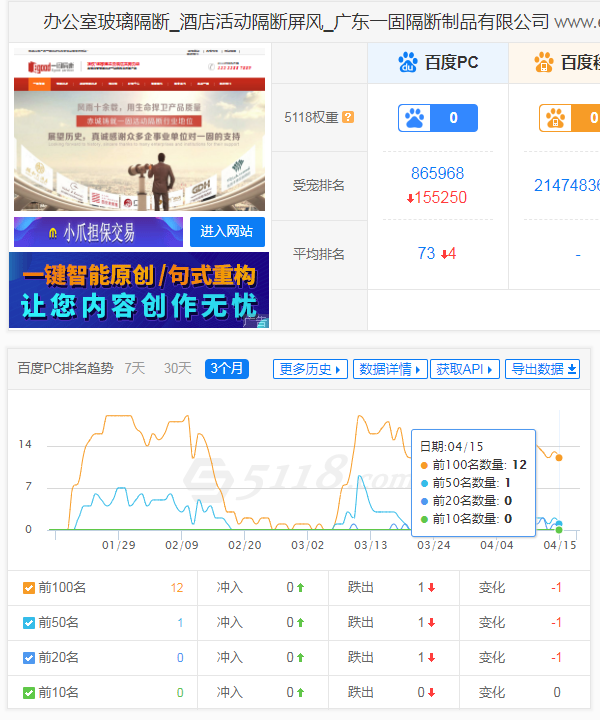Click the 受宠排名 row label
This screenshot has width=600, height=720.
pos(319,186)
